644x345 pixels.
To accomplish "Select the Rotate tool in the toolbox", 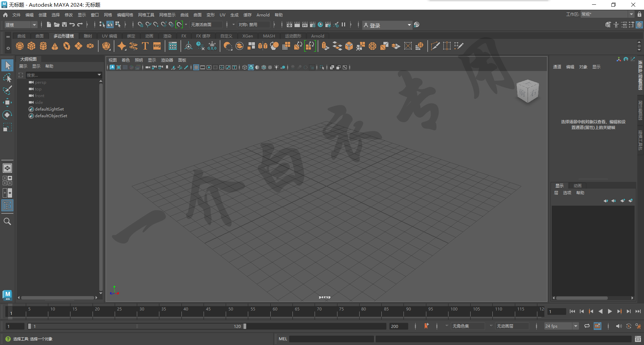I will pos(7,115).
